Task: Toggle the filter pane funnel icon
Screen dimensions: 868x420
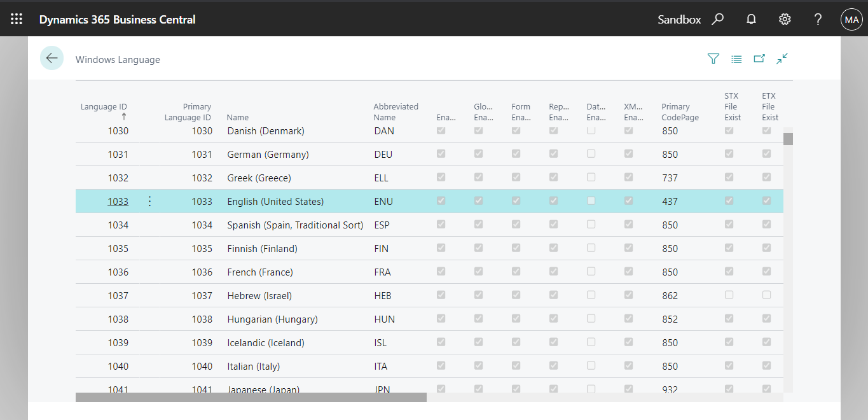Action: click(713, 59)
